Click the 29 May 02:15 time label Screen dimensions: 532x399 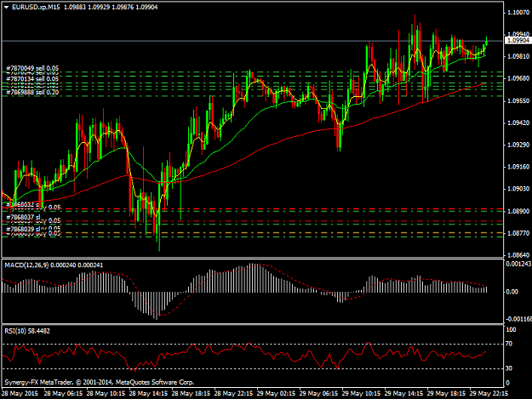click(x=276, y=394)
